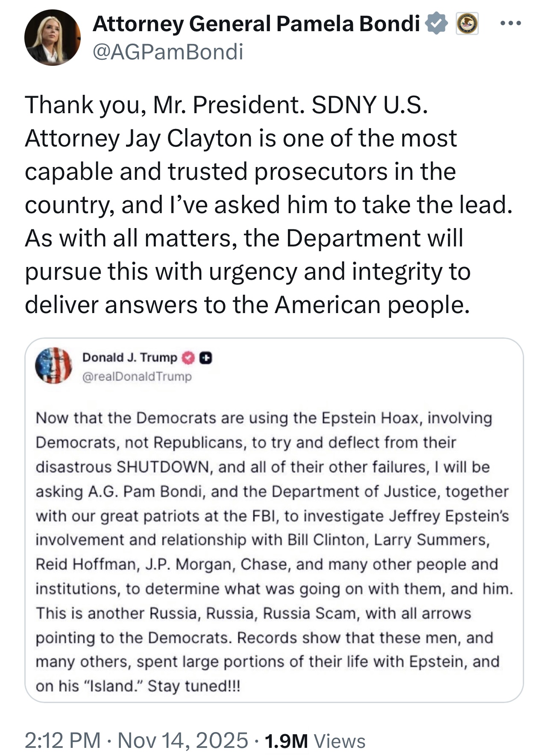Open Donald J. Trump name in quoted post

(x=129, y=357)
